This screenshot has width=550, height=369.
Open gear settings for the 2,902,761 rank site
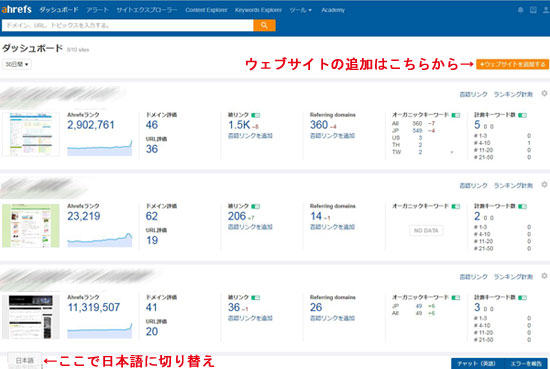point(544,93)
